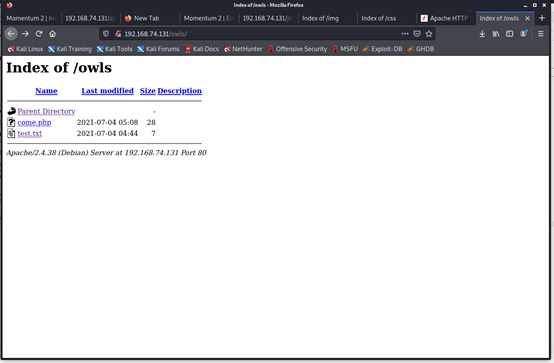Toggle the sidebar view icon
This screenshot has height=363, width=554.
point(509,34)
